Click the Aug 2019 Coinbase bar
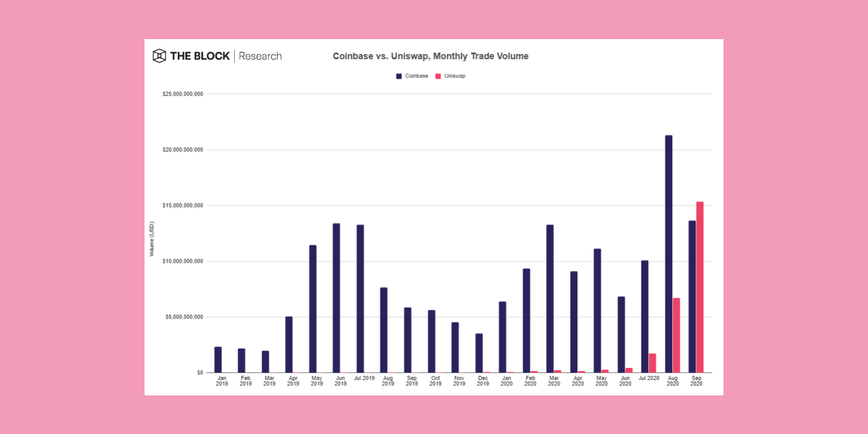The height and width of the screenshot is (434, 868). (x=384, y=330)
